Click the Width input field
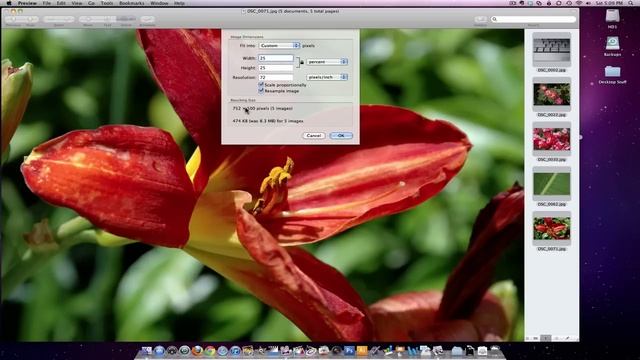The height and width of the screenshot is (360, 640). click(x=276, y=58)
